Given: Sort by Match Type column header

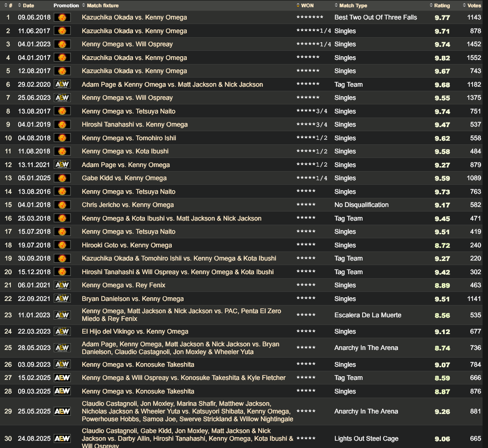Looking at the screenshot, I should [x=351, y=5].
